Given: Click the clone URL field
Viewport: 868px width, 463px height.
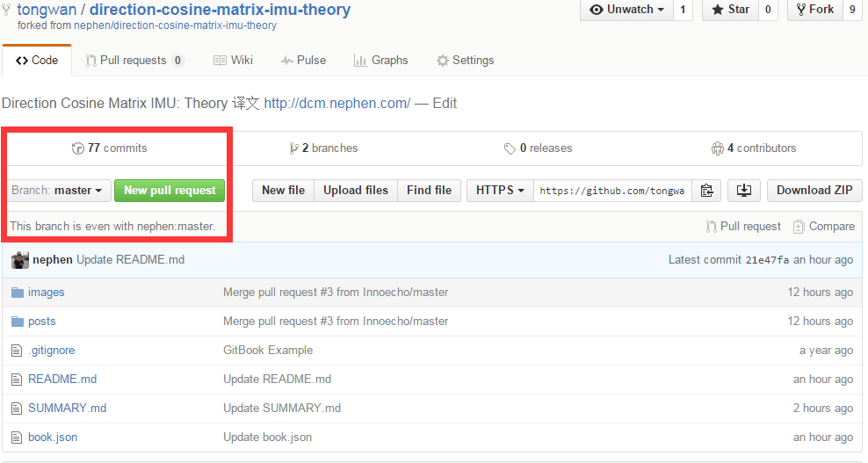Looking at the screenshot, I should coord(612,191).
